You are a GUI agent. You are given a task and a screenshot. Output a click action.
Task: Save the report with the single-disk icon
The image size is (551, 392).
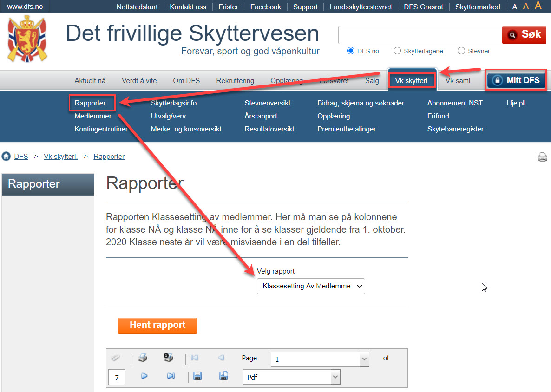[x=197, y=376]
